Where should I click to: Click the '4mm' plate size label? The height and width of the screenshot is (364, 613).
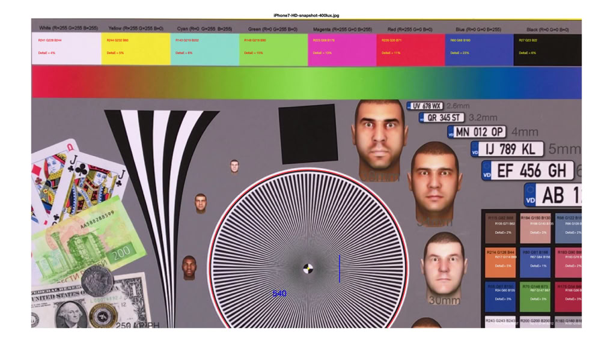[525, 132]
